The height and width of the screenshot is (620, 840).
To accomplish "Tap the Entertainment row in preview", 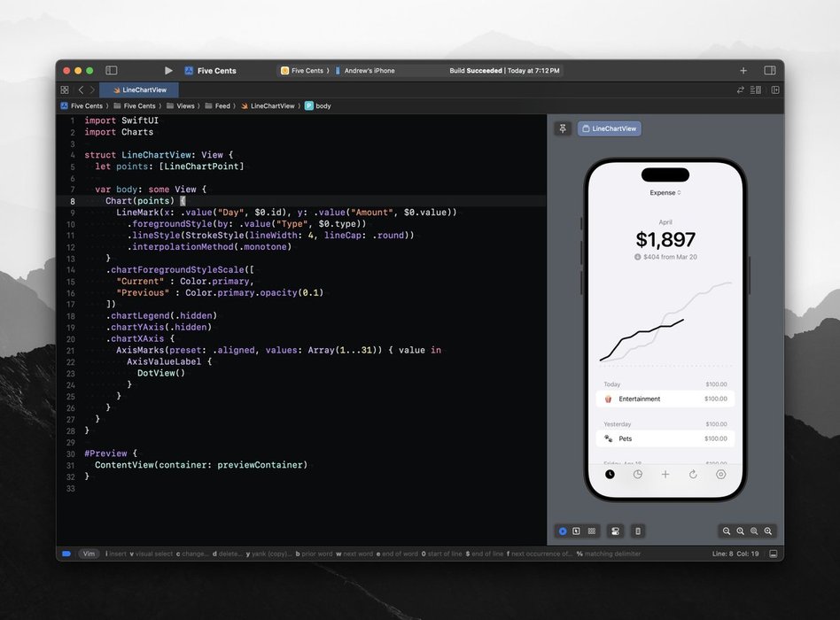I will (x=665, y=399).
